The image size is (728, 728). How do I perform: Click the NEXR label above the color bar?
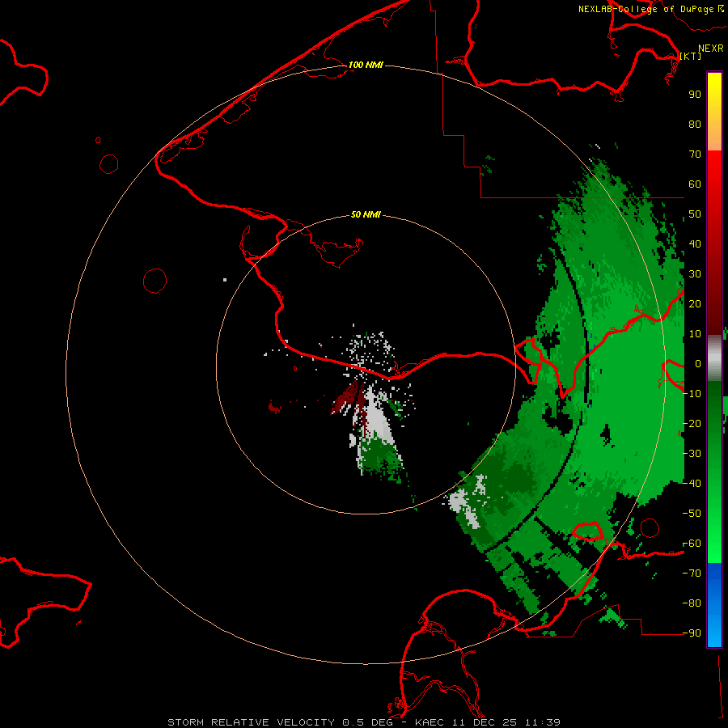click(711, 49)
